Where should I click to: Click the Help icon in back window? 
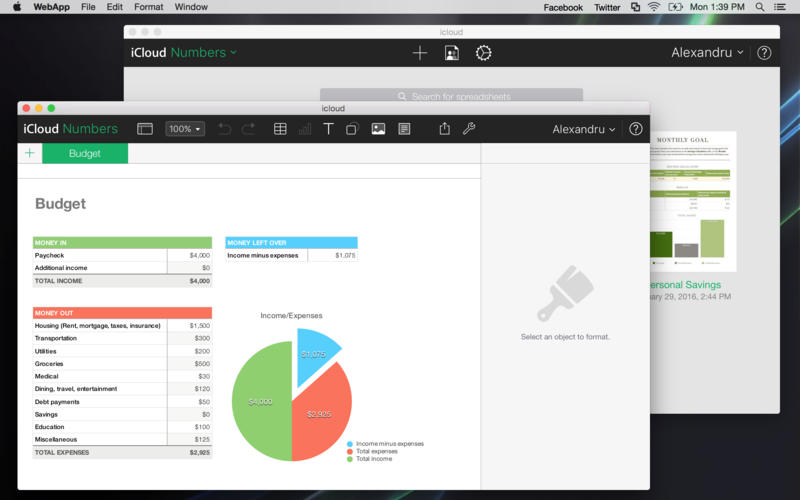point(764,53)
